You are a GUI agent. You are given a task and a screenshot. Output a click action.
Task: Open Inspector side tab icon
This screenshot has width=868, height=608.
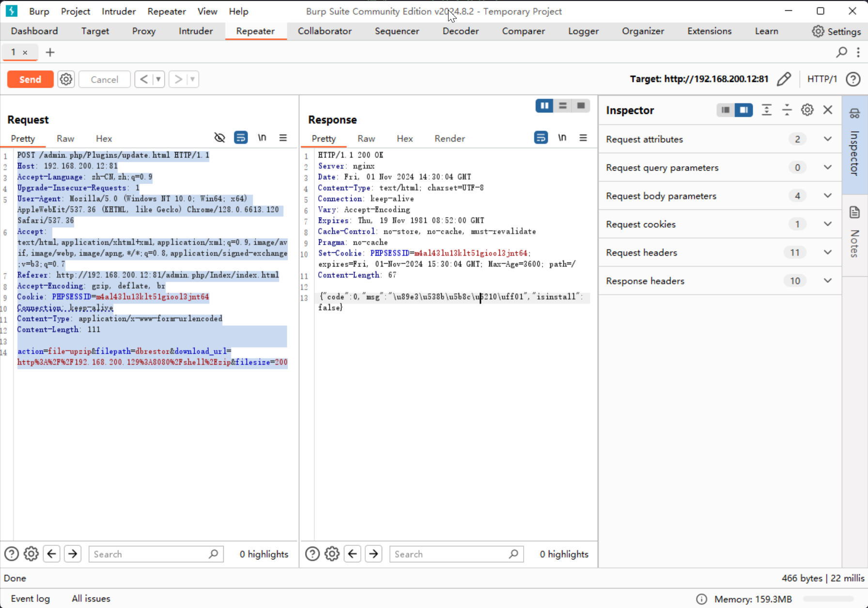[854, 113]
